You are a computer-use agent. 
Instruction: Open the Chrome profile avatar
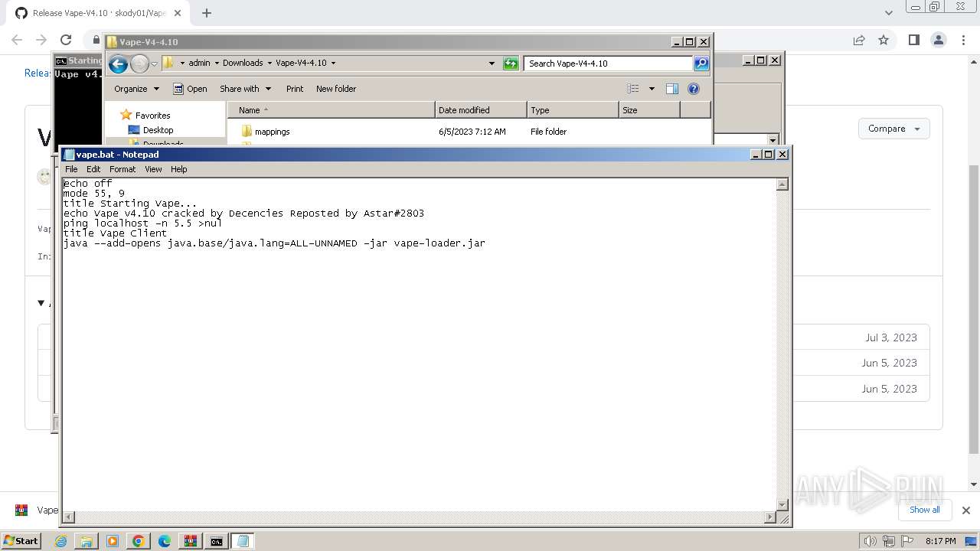tap(938, 40)
